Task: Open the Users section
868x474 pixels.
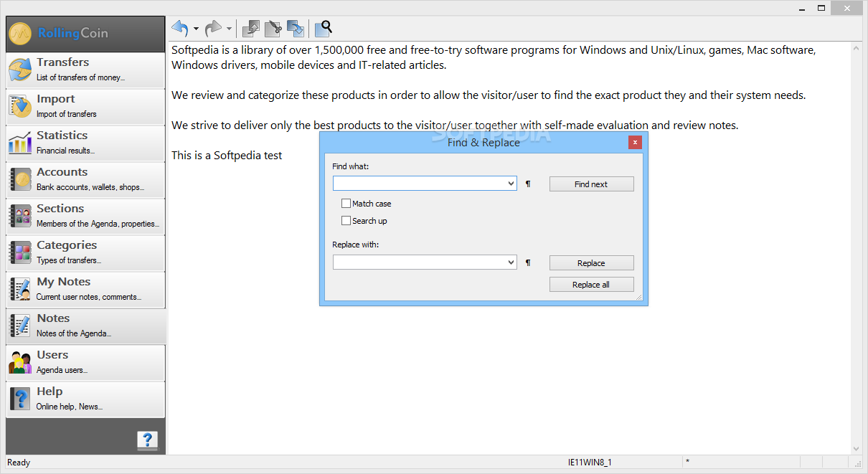Action: click(x=85, y=362)
